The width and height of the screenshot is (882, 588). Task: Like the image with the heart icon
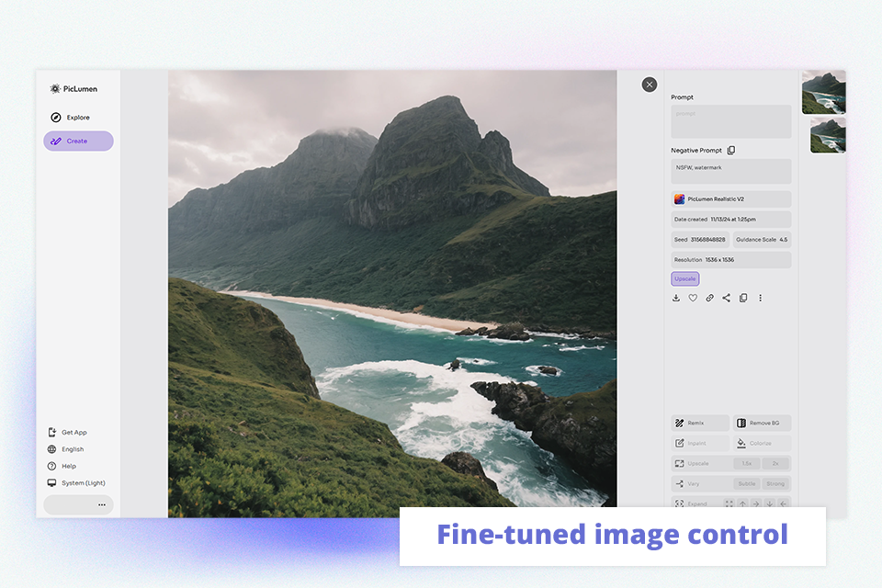pyautogui.click(x=693, y=298)
